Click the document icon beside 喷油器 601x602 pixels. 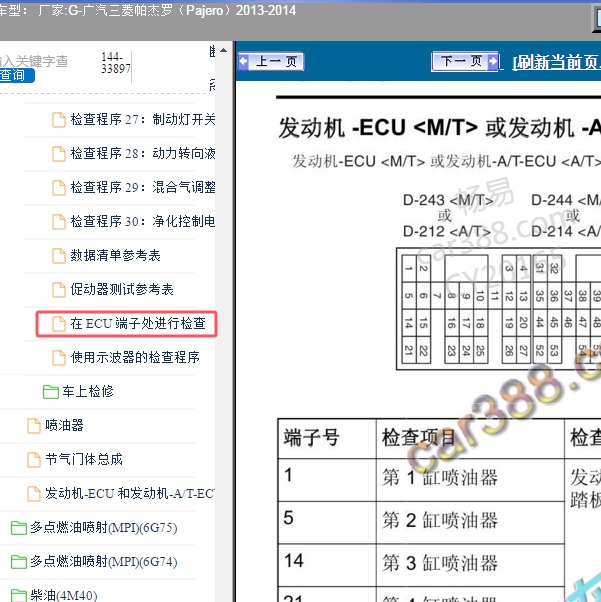pyautogui.click(x=34, y=426)
